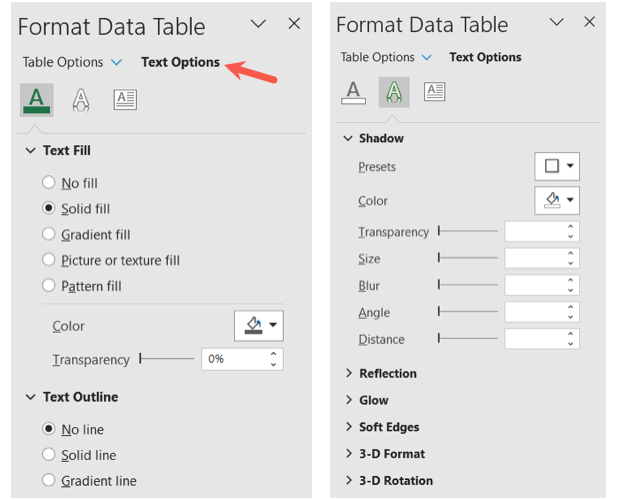618x500 pixels.
Task: Open Table Options tab in right panel
Action: (377, 57)
